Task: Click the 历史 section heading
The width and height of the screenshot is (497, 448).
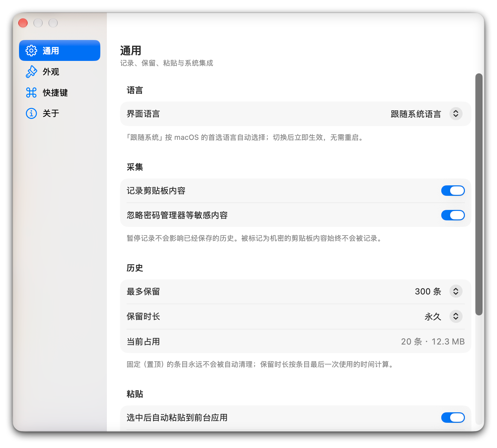Action: [135, 268]
